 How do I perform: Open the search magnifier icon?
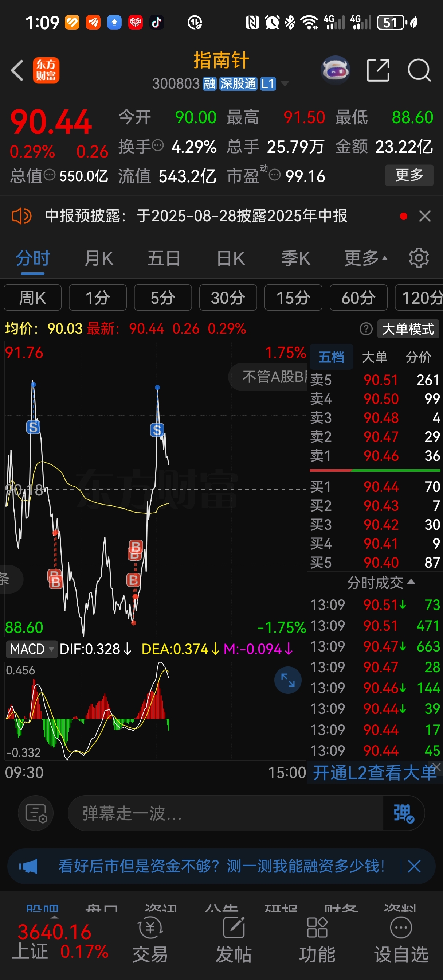point(419,70)
